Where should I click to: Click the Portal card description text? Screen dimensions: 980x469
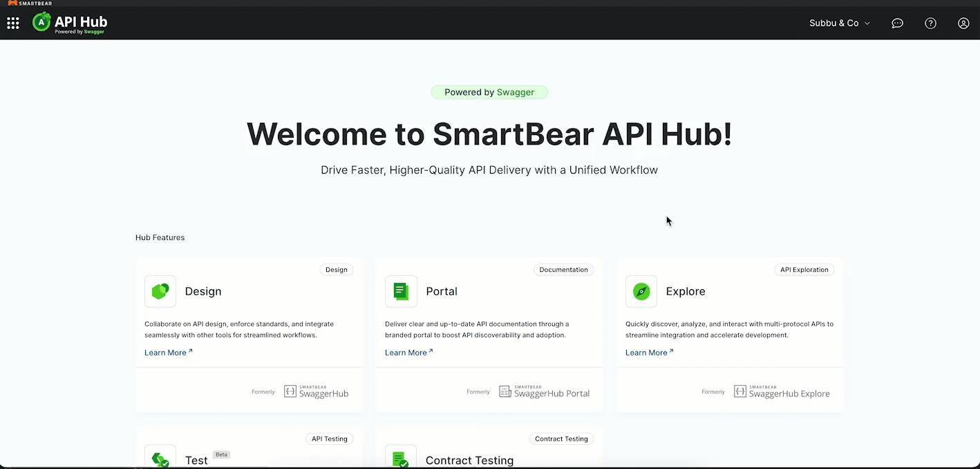[477, 329]
